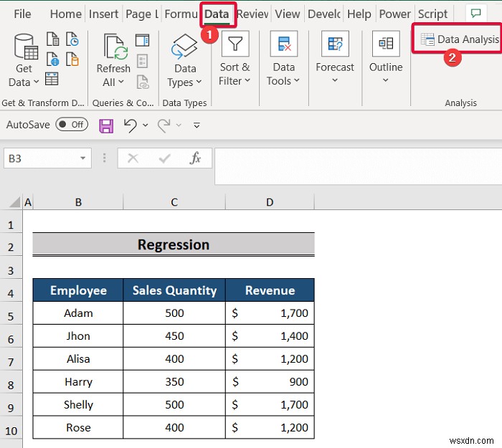Switch to the Insert tab
This screenshot has width=502, height=448.
point(103,14)
